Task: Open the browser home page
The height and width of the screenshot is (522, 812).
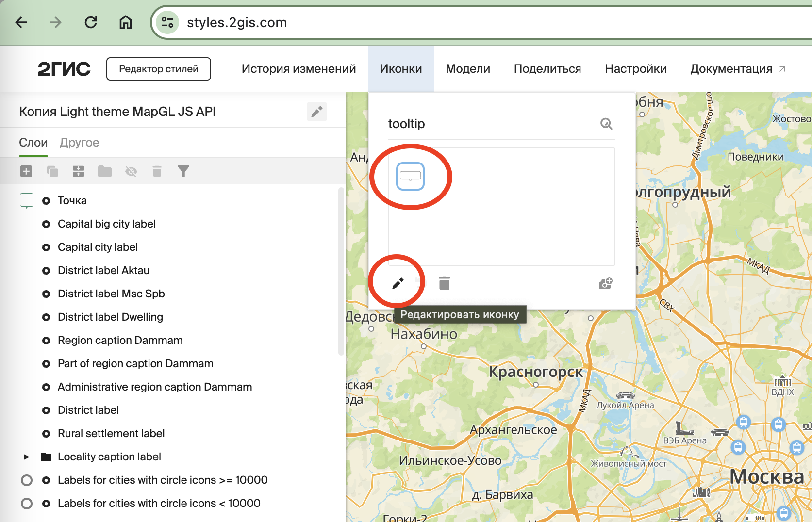Action: click(x=126, y=22)
